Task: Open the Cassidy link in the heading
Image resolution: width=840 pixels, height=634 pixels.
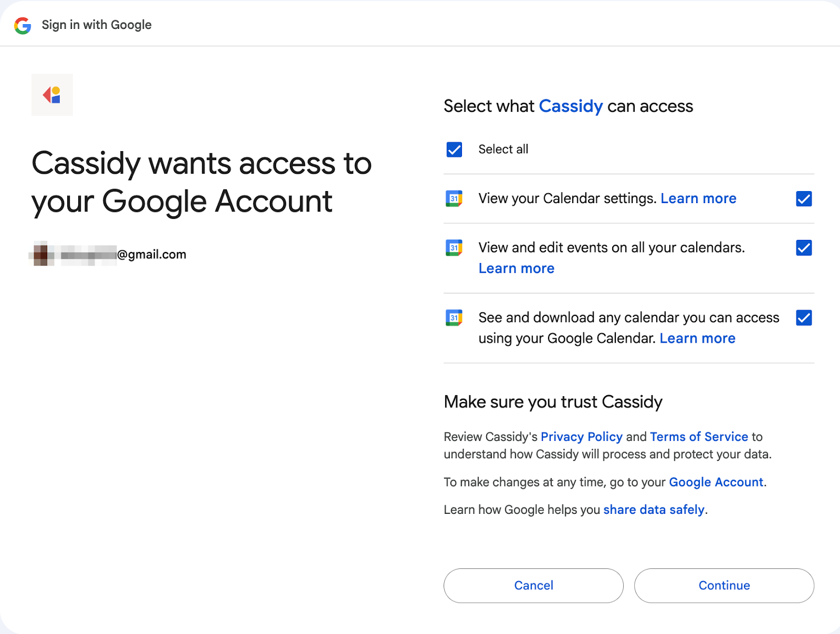Action: tap(571, 106)
